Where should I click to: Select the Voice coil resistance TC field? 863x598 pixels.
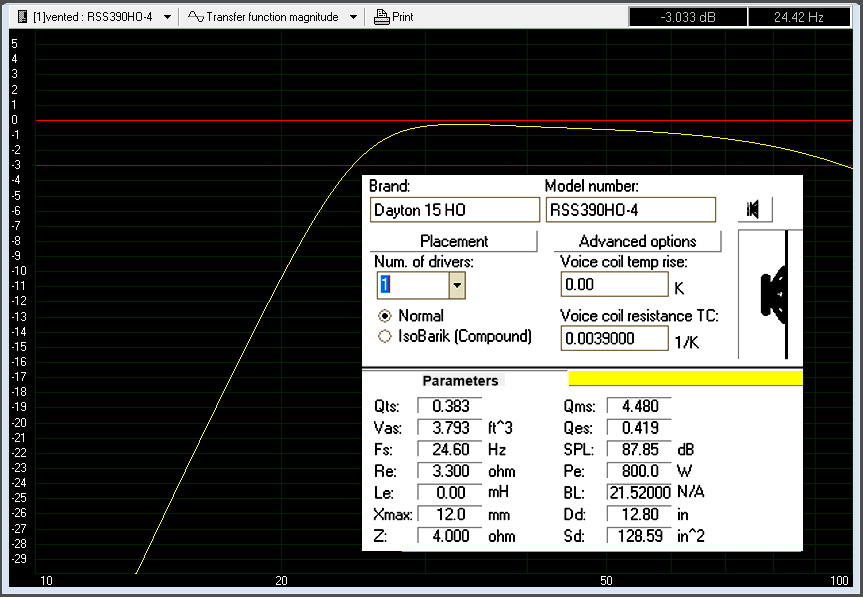(614, 338)
